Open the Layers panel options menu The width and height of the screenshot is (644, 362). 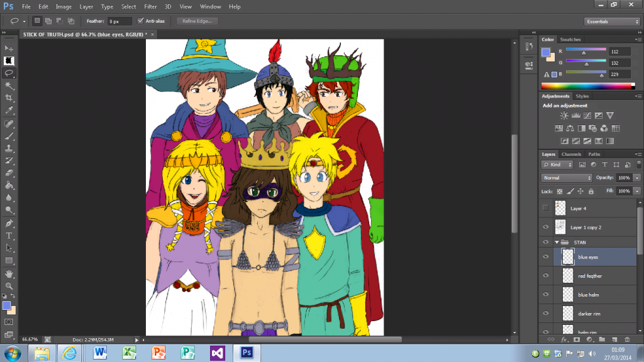pyautogui.click(x=638, y=155)
